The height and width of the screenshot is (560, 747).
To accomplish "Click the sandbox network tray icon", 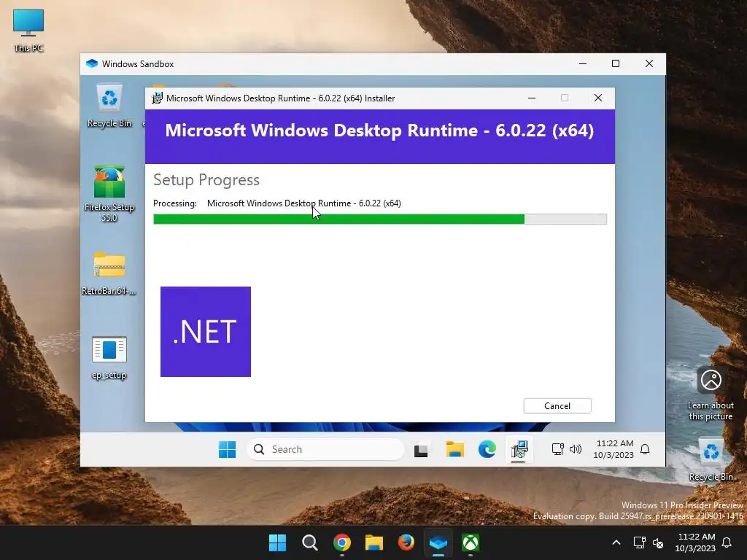I will 557,449.
